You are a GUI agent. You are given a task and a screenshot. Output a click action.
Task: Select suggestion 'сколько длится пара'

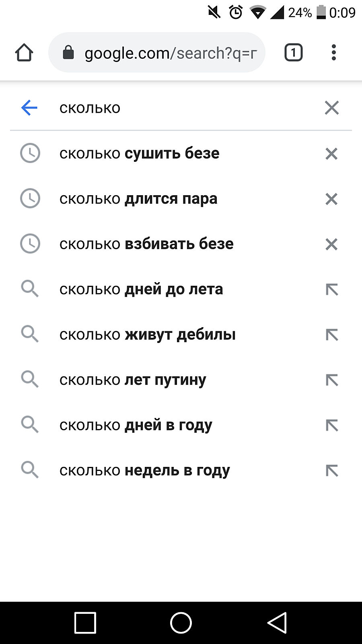[x=138, y=199]
